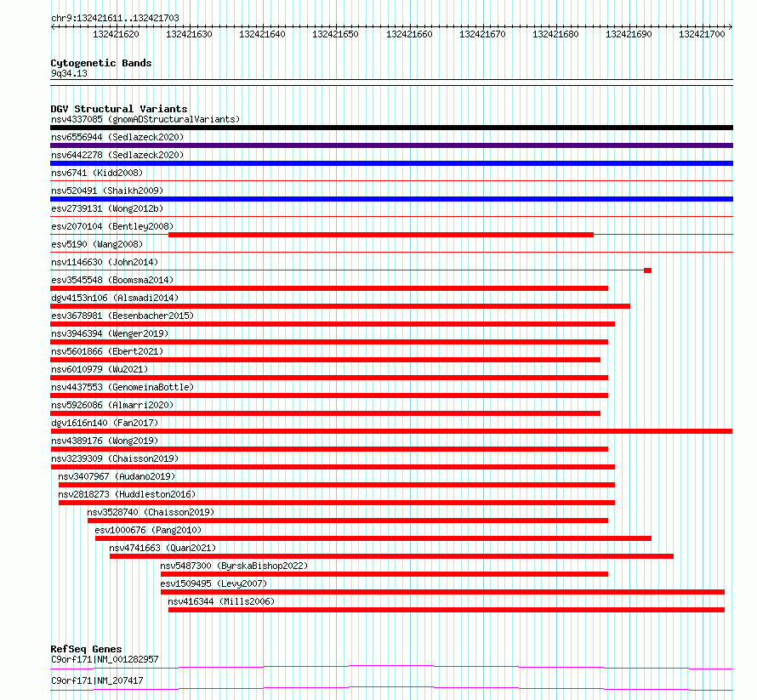Click ruler position 132421620
The height and width of the screenshot is (700, 757).
(x=116, y=34)
